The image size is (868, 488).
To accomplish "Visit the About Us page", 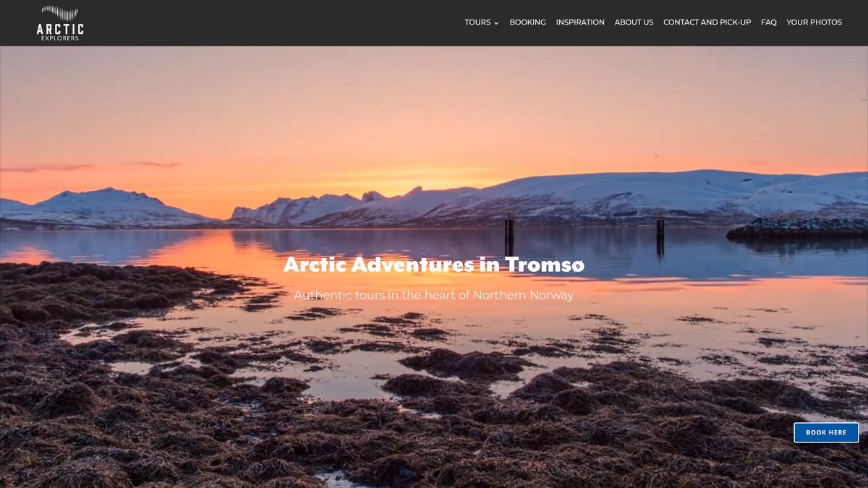I will (x=634, y=22).
